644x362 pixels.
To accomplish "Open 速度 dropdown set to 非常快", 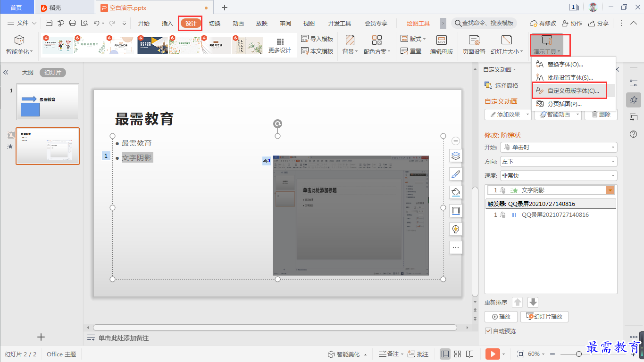I will (x=558, y=176).
